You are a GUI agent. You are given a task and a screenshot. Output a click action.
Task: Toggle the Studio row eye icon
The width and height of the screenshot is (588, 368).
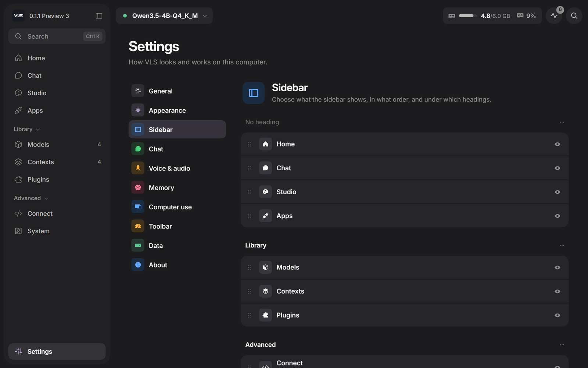(x=557, y=192)
